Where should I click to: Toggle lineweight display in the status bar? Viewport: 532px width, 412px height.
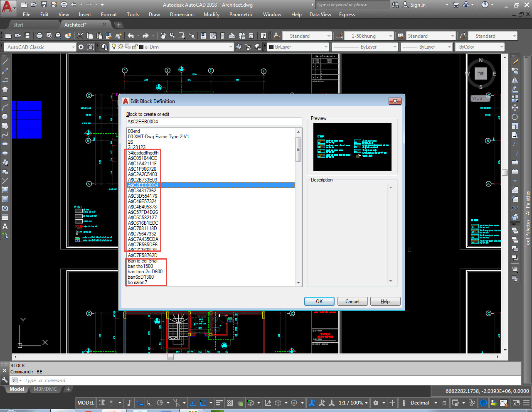pos(219,403)
